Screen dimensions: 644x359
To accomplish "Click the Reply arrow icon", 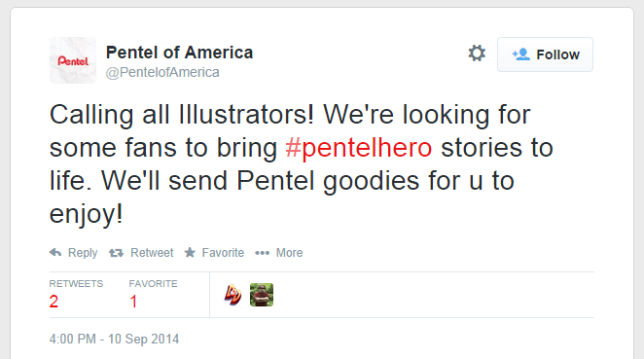I will 55,252.
